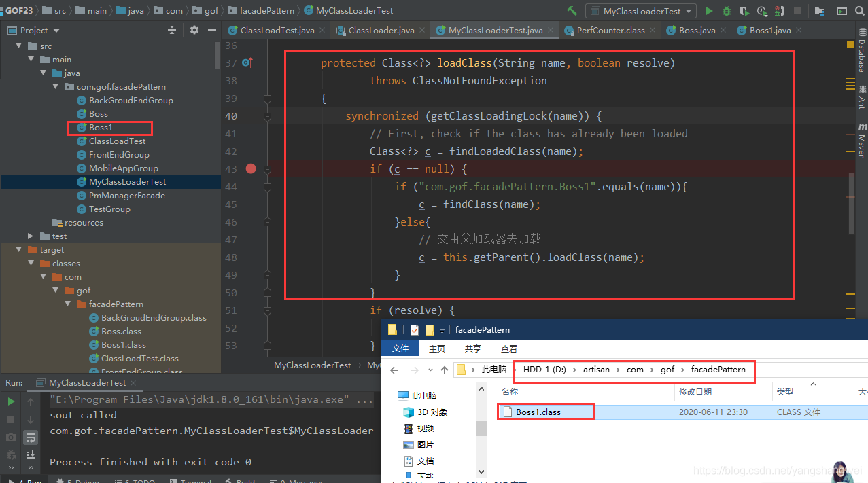Image resolution: width=868 pixels, height=483 pixels.
Task: Click the green Run button in toolbar
Action: click(709, 11)
